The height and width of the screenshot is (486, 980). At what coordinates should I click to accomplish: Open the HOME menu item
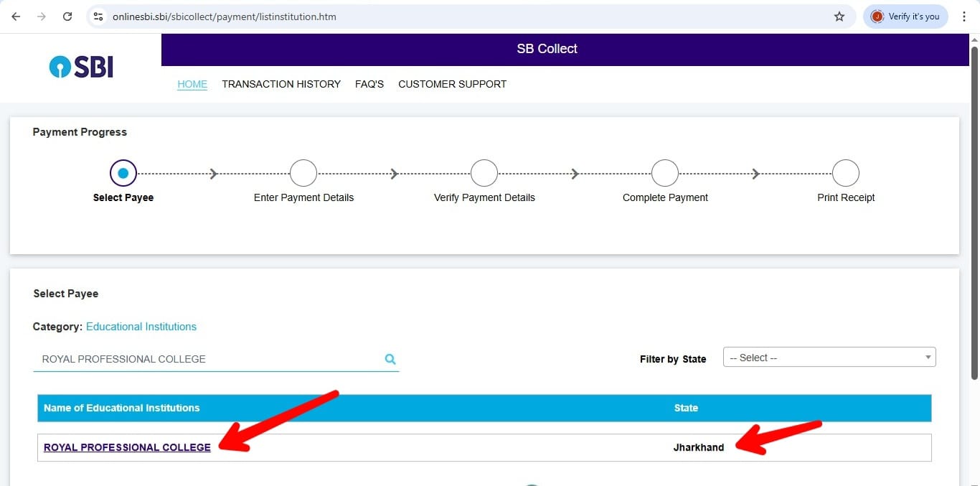192,84
